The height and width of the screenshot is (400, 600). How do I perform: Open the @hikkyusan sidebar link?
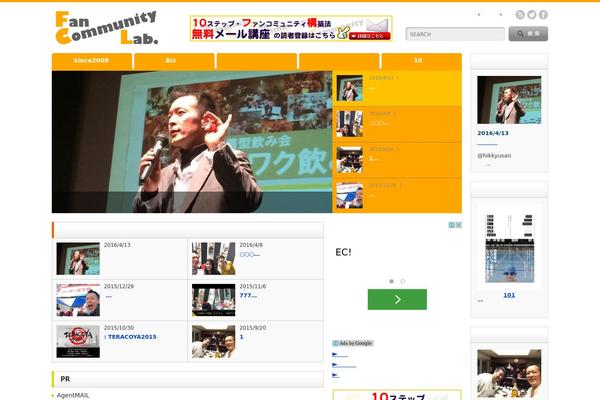tap(494, 155)
